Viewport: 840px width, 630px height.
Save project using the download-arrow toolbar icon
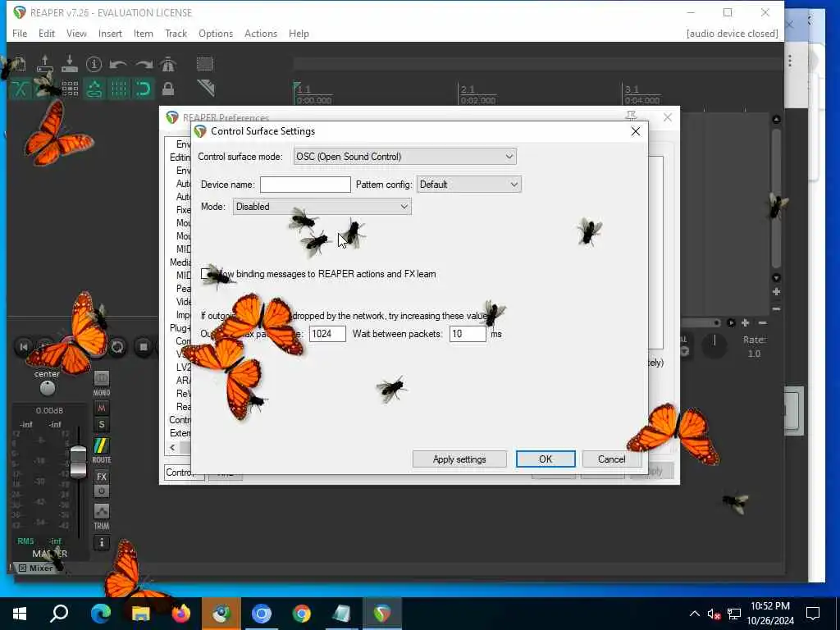tap(70, 64)
